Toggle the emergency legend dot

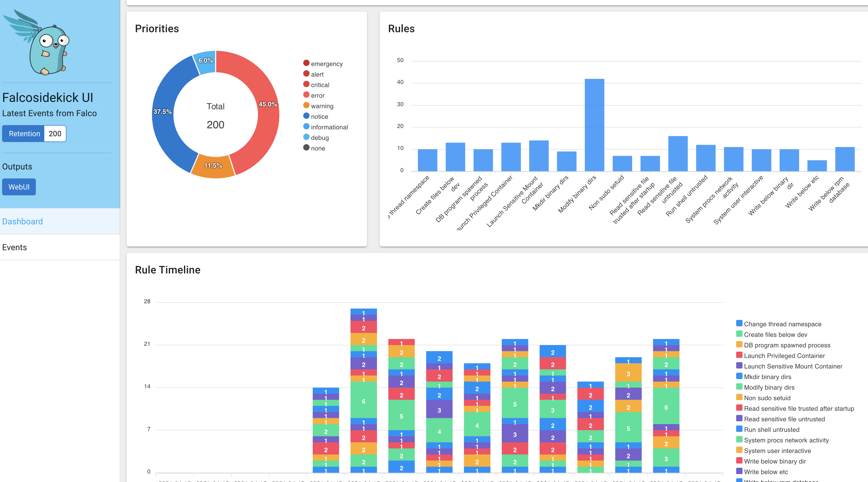click(x=306, y=63)
